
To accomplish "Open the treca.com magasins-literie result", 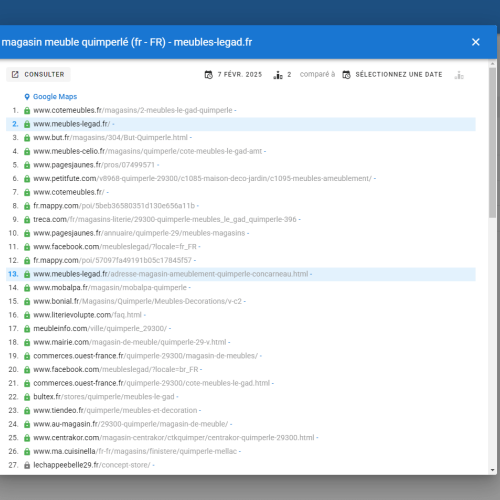I will click(165, 219).
